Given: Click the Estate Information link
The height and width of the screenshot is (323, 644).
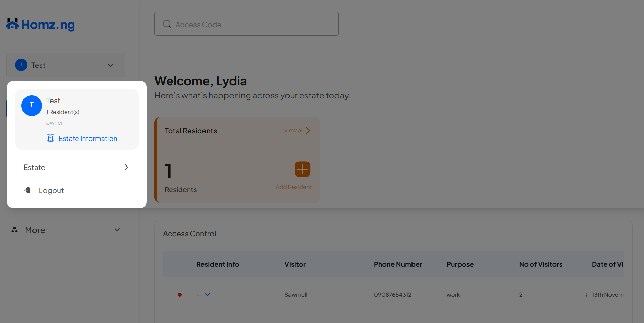Looking at the screenshot, I should (88, 138).
